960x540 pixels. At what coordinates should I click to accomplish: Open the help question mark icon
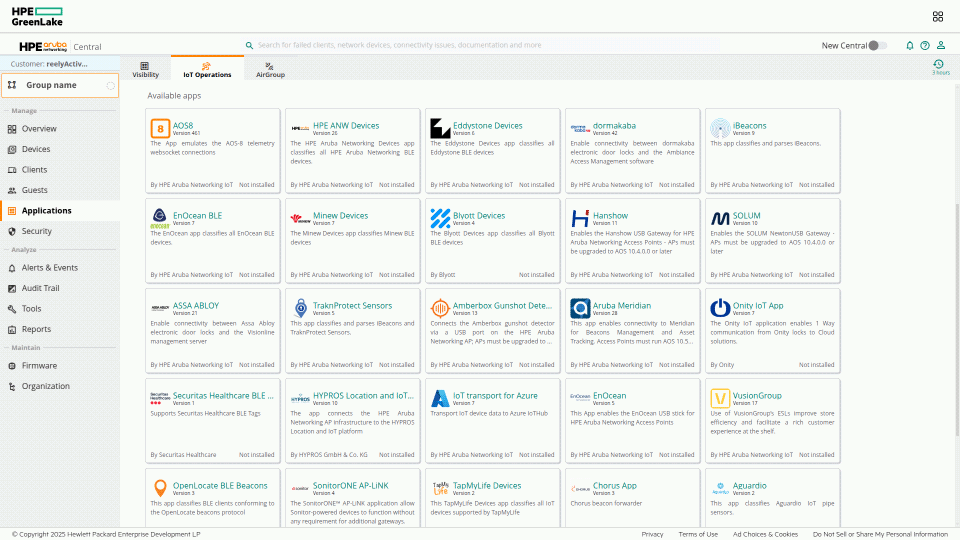(925, 45)
